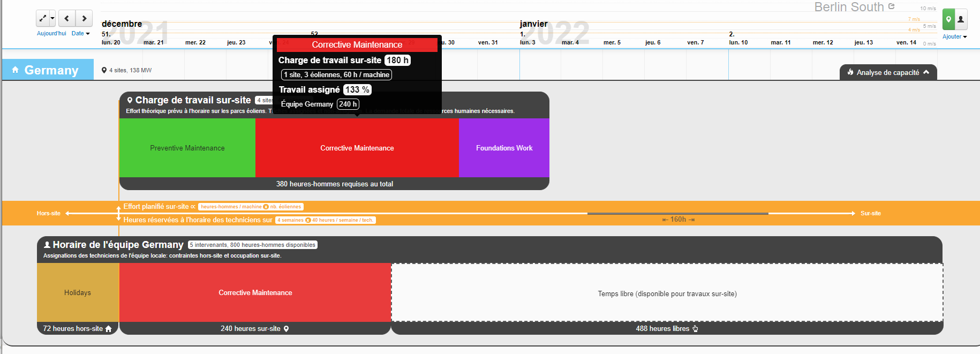Go to the previous time period
Viewport: 980px width, 354px height.
(x=66, y=18)
